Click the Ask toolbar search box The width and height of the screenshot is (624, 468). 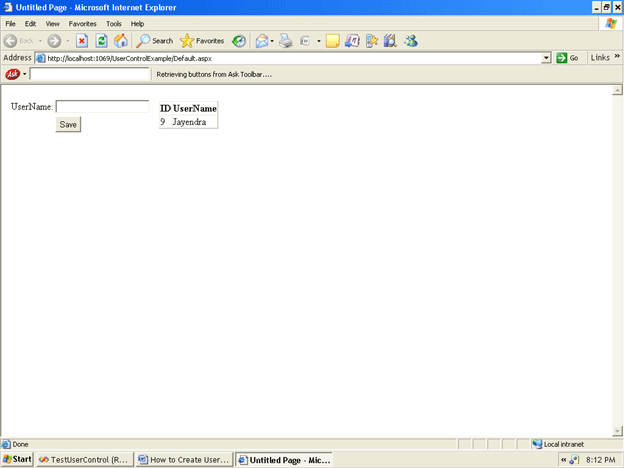tap(90, 74)
